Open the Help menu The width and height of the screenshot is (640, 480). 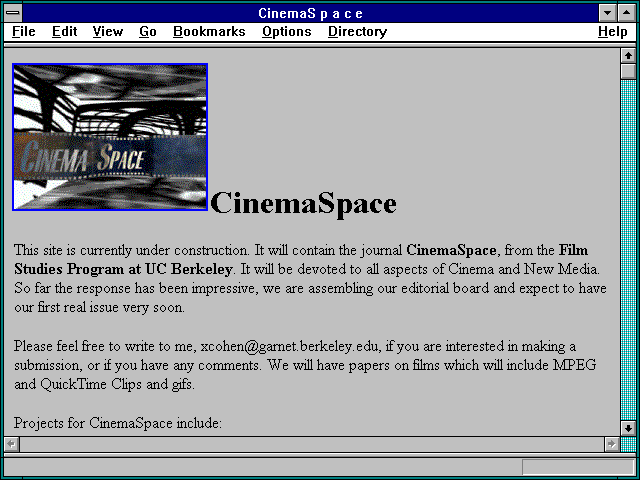[613, 31]
